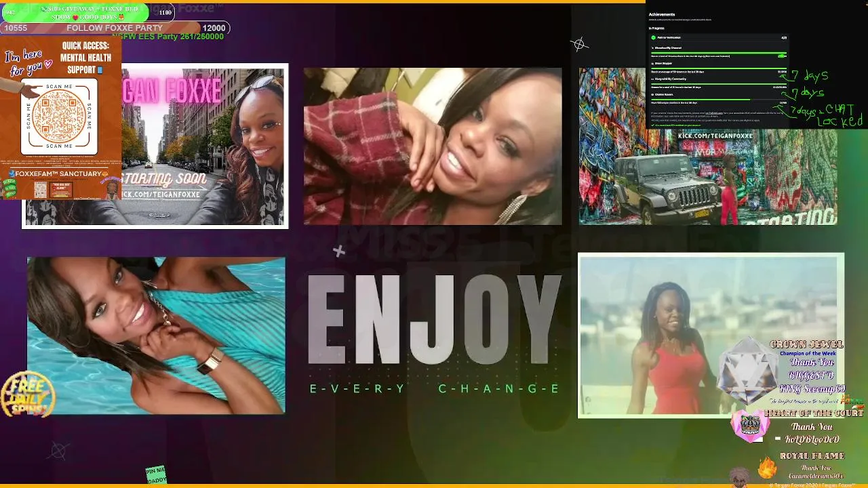
Task: Click the green Pin Me Daddy badge
Action: pos(155,474)
